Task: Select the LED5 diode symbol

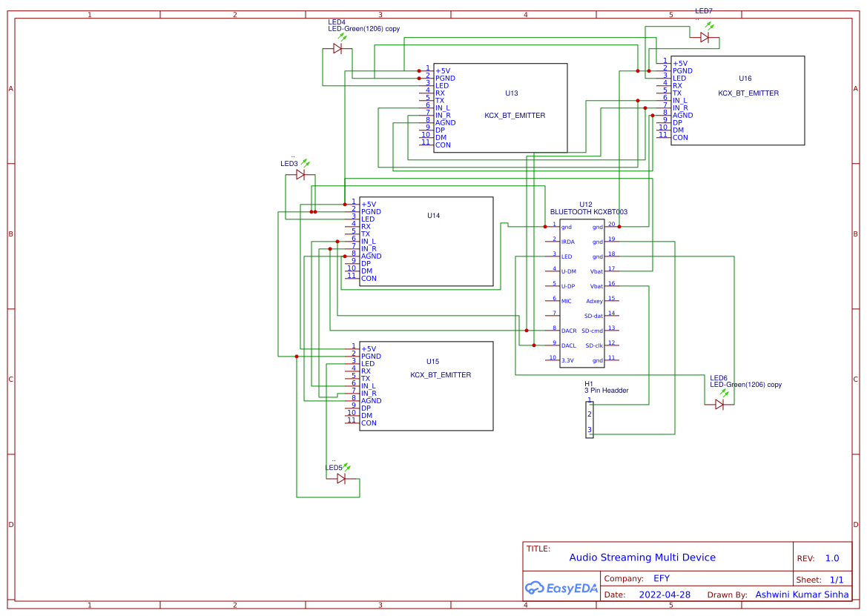Action: click(341, 479)
